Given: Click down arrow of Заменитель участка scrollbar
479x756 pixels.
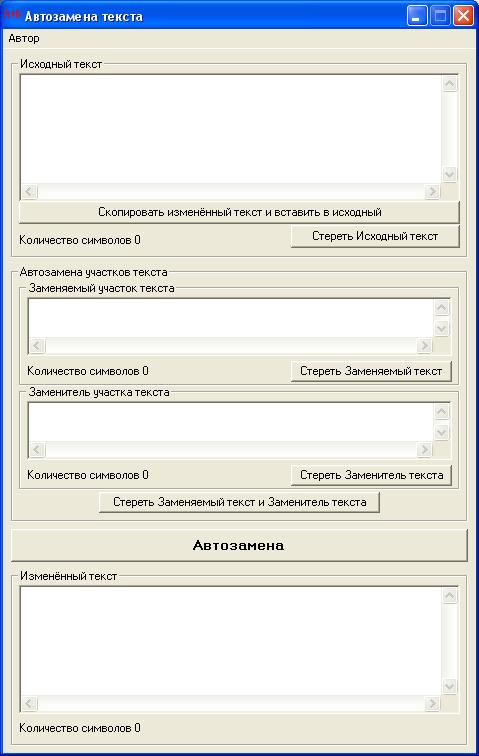Looking at the screenshot, I should 441,433.
